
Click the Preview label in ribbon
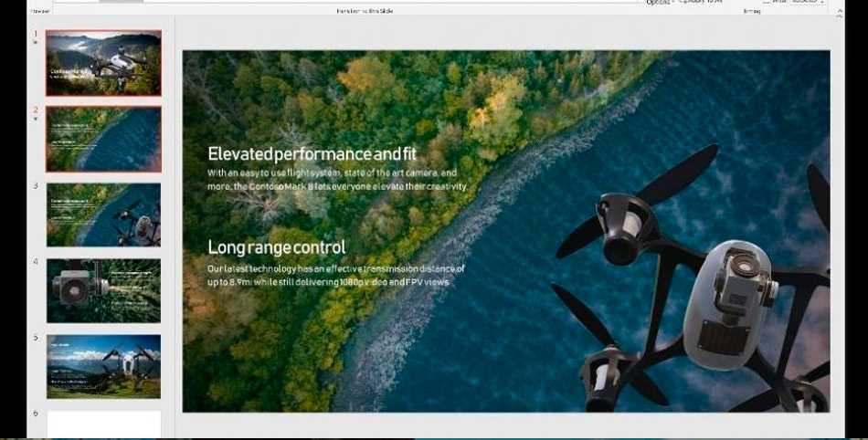pos(40,11)
